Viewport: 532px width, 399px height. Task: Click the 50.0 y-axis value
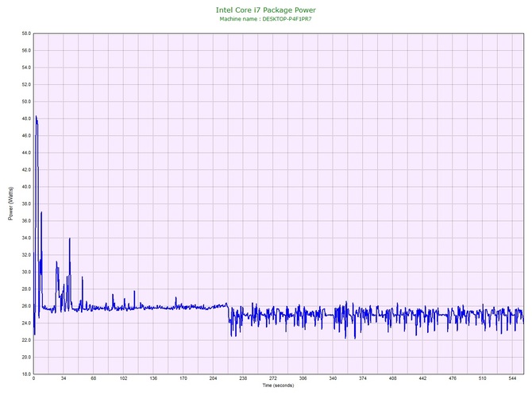pos(26,102)
